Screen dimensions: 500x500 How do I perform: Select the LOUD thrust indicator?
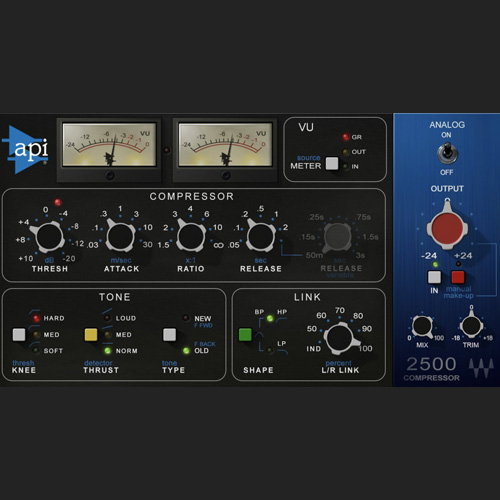107,318
